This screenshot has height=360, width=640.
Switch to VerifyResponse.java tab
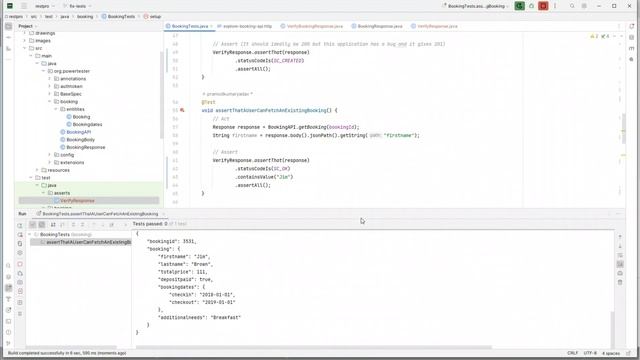[x=434, y=26]
